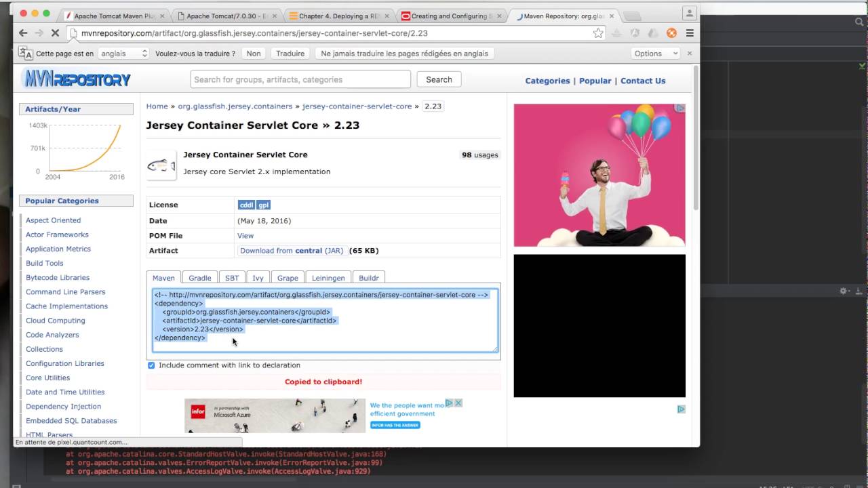Click the Google Drive extension icon

(x=652, y=33)
